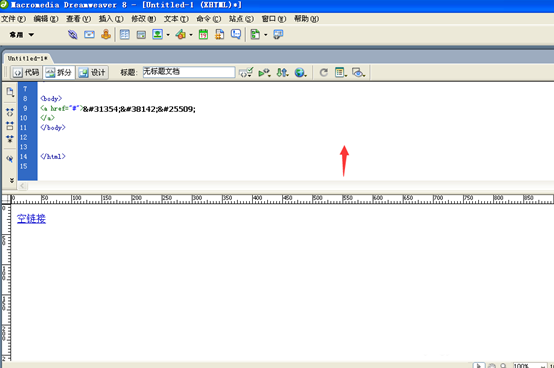Open the 文件(F) menu

click(x=13, y=19)
